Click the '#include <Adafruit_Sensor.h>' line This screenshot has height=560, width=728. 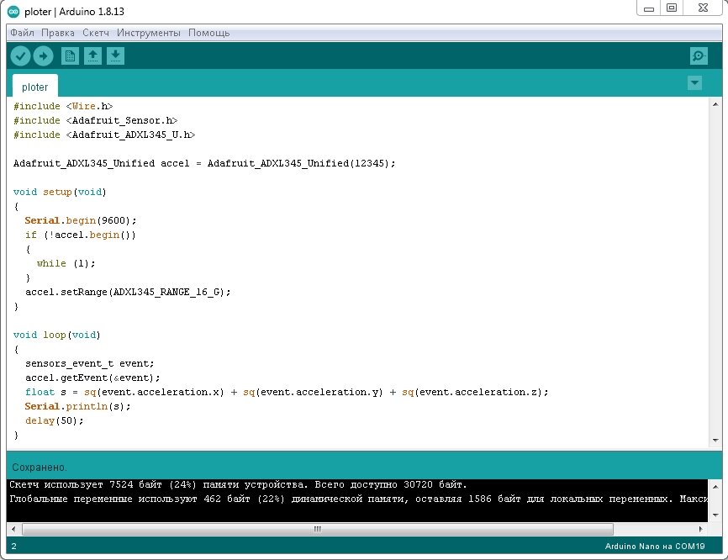click(x=96, y=121)
